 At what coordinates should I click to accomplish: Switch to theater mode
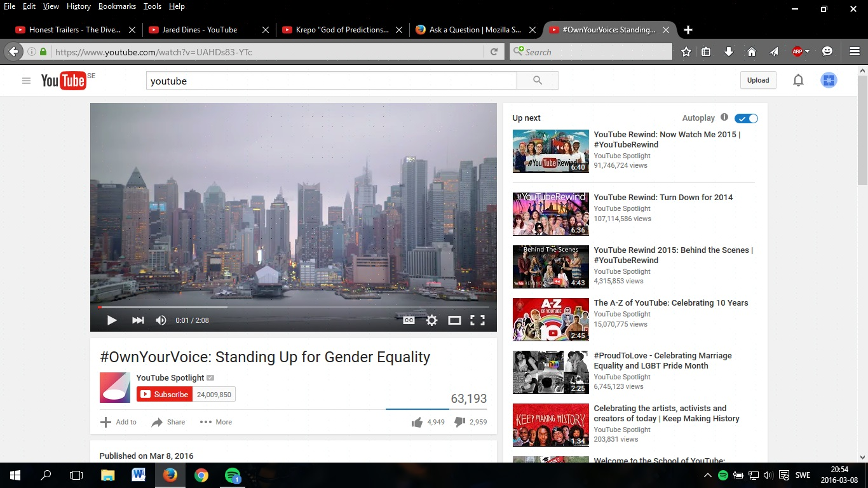(454, 320)
